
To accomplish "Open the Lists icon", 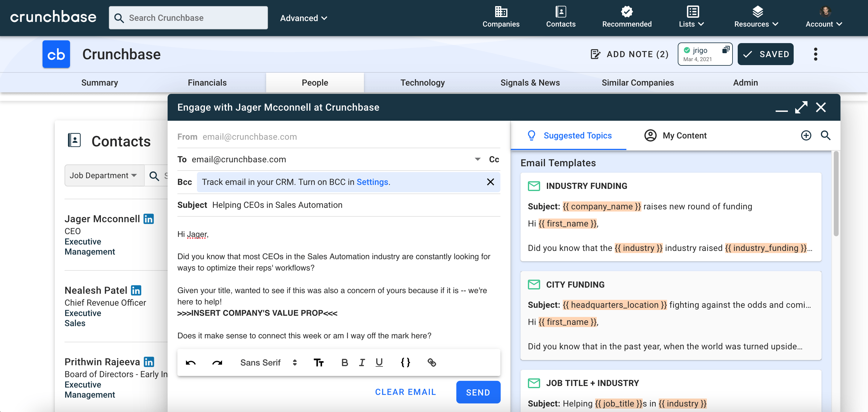I will click(692, 13).
